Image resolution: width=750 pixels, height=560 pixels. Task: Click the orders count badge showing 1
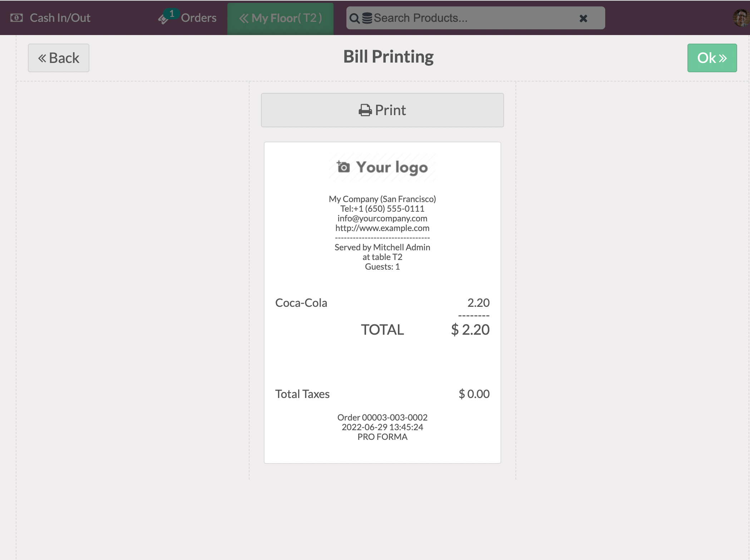172,14
